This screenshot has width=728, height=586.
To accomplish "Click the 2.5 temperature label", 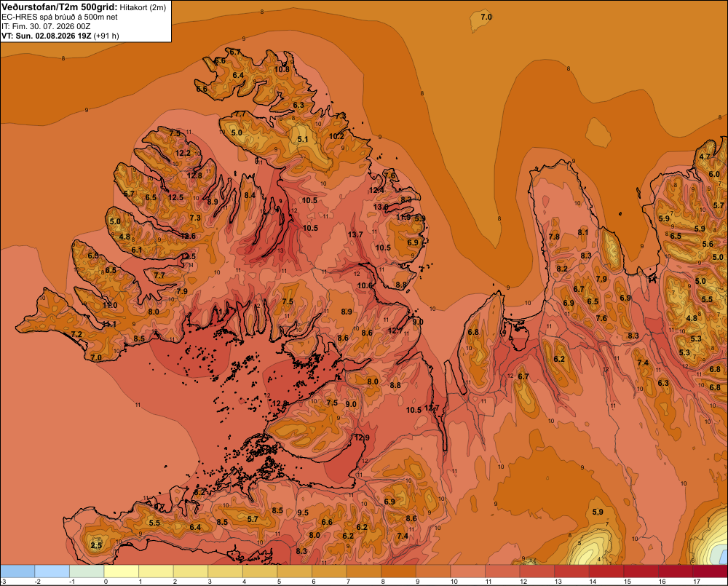I will click(x=96, y=545).
